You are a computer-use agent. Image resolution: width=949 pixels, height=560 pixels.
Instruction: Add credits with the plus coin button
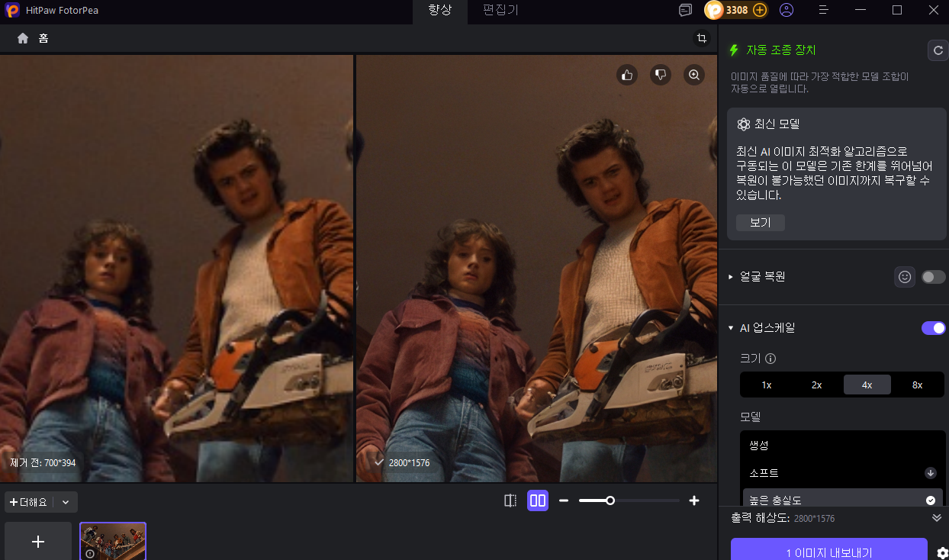[x=760, y=10]
